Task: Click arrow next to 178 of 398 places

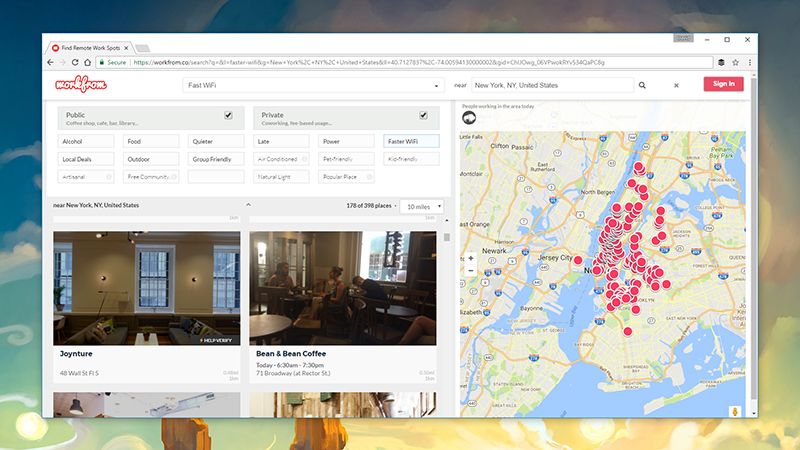Action: [x=395, y=206]
